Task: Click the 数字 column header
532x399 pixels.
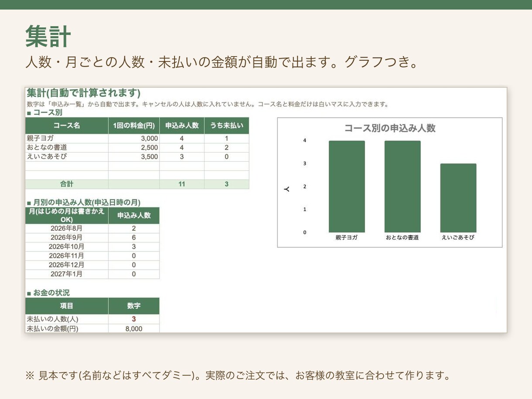Action: 134,306
